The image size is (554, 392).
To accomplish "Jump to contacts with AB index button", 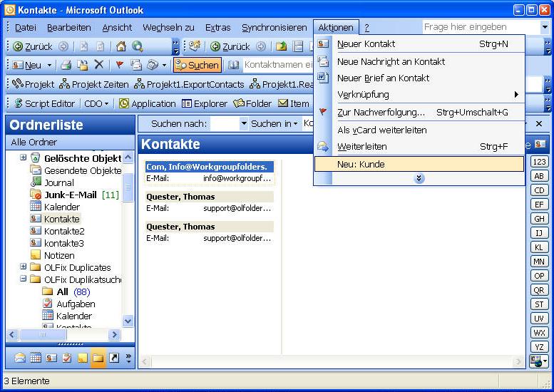I will [539, 176].
